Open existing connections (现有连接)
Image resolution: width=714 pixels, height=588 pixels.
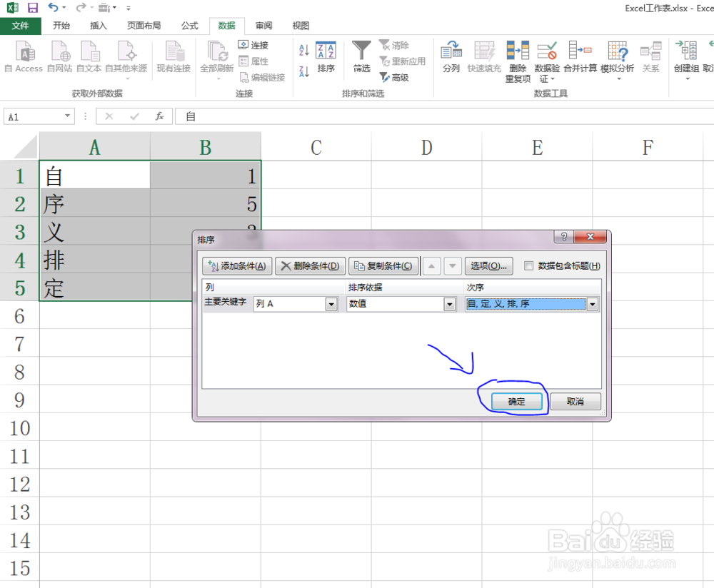(x=174, y=57)
